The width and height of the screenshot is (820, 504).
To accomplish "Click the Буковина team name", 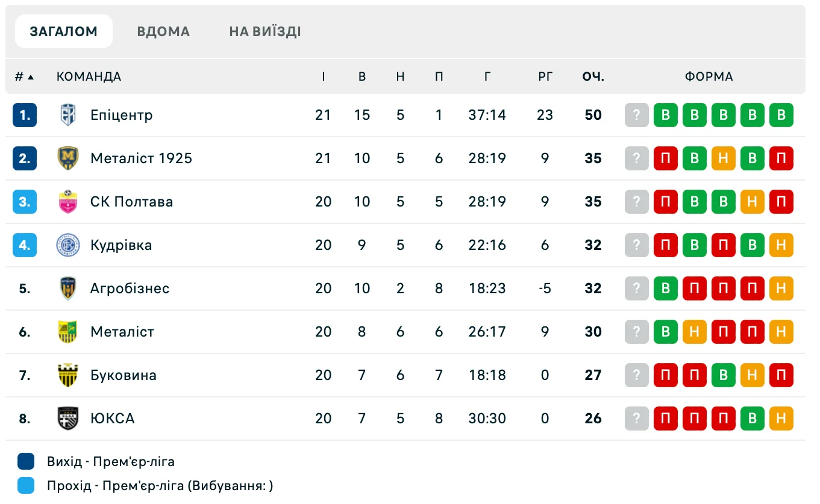I will 124,375.
